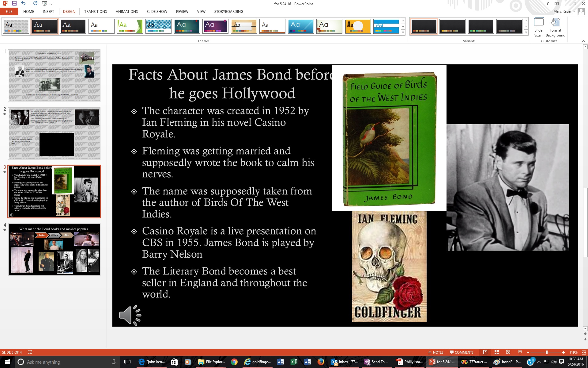The width and height of the screenshot is (588, 368).
Task: Open Ribbon Display Options button
Action: [556, 3]
